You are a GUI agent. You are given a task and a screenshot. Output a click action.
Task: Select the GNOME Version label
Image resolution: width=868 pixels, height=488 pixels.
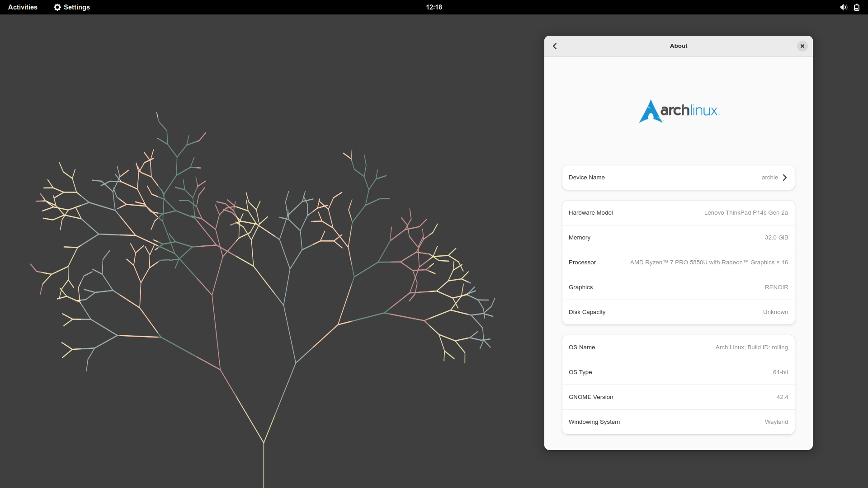(591, 397)
